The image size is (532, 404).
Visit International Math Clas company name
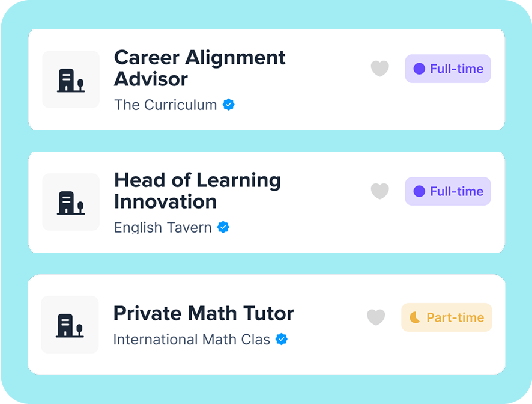tap(192, 340)
